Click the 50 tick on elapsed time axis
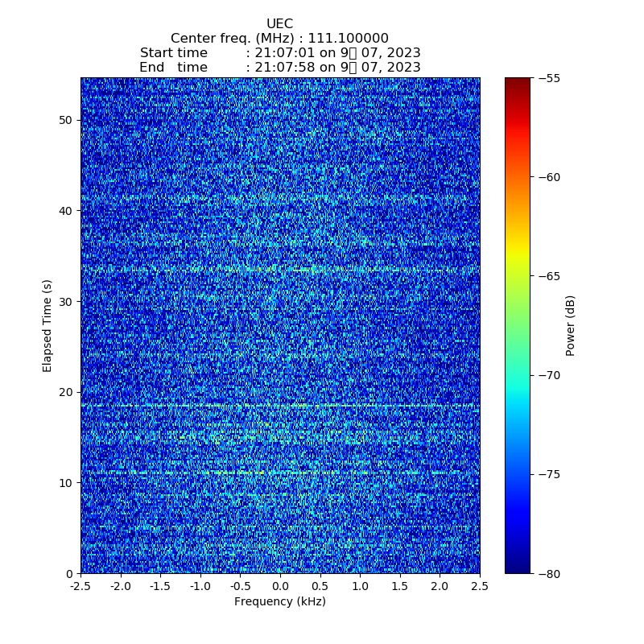The width and height of the screenshot is (644, 644). tap(66, 120)
